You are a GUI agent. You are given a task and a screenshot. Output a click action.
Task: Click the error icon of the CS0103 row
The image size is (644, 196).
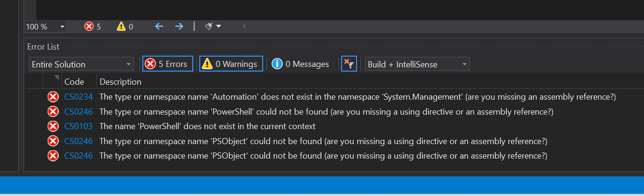(53, 126)
